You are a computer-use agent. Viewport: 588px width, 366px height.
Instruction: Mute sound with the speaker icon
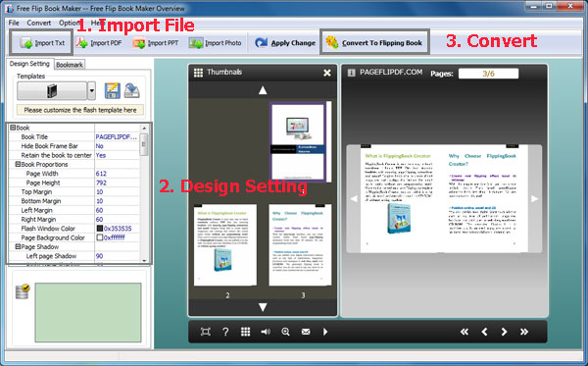point(266,332)
